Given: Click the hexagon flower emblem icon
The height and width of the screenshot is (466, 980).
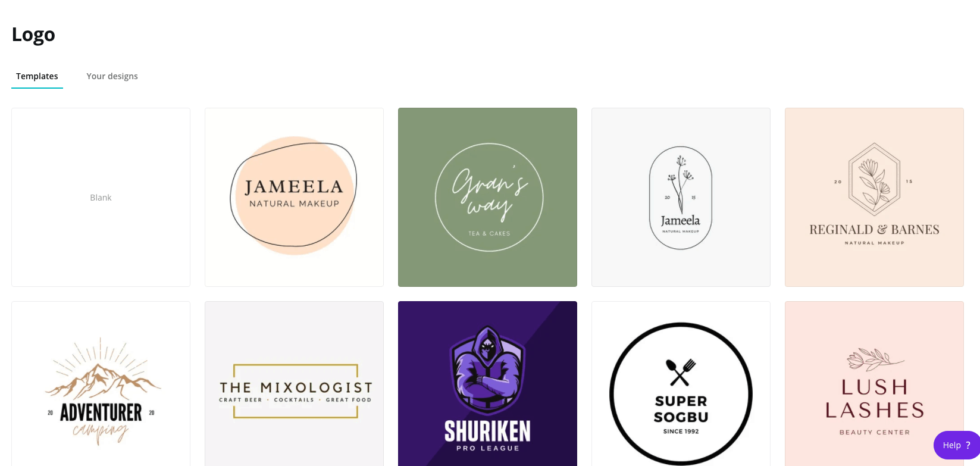Looking at the screenshot, I should tap(874, 179).
